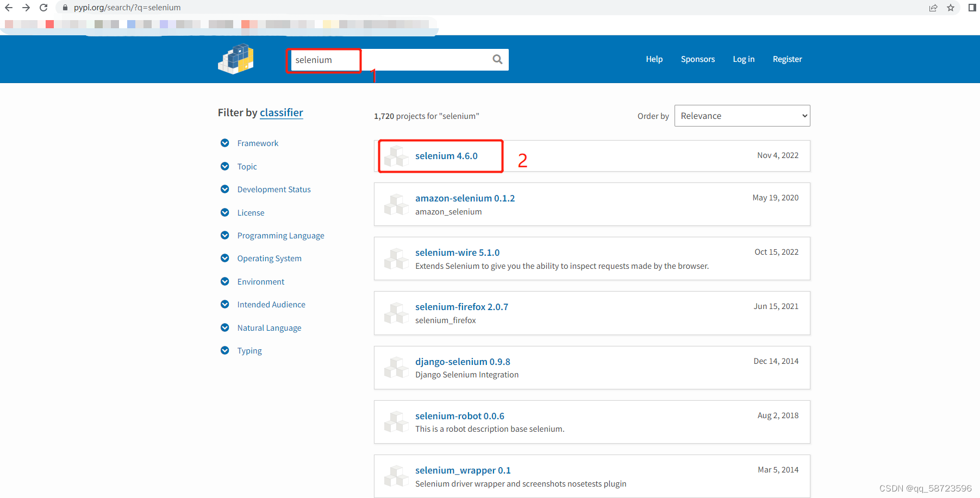Open the Sponsors page

click(697, 59)
